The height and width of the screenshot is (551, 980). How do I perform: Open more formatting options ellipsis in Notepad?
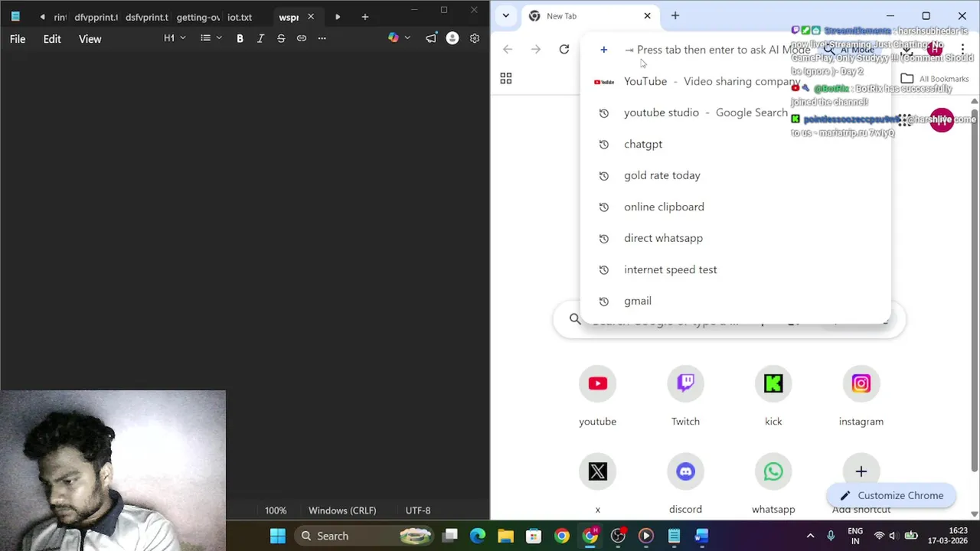pyautogui.click(x=322, y=38)
